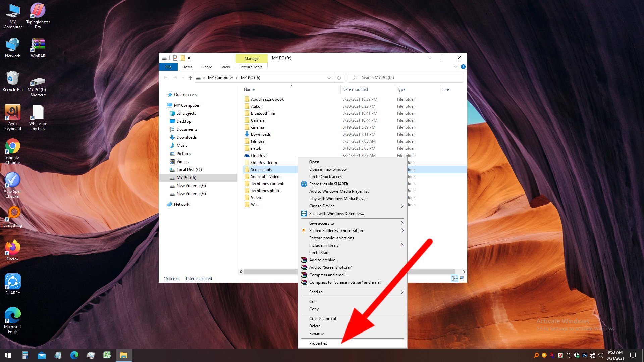Expand the address bar dropdown arrow

[x=329, y=78]
